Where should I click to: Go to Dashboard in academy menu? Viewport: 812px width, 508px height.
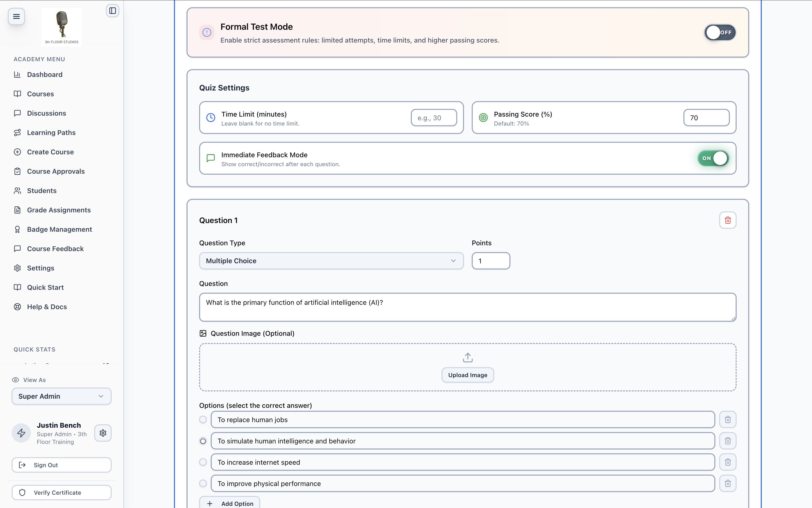(45, 75)
